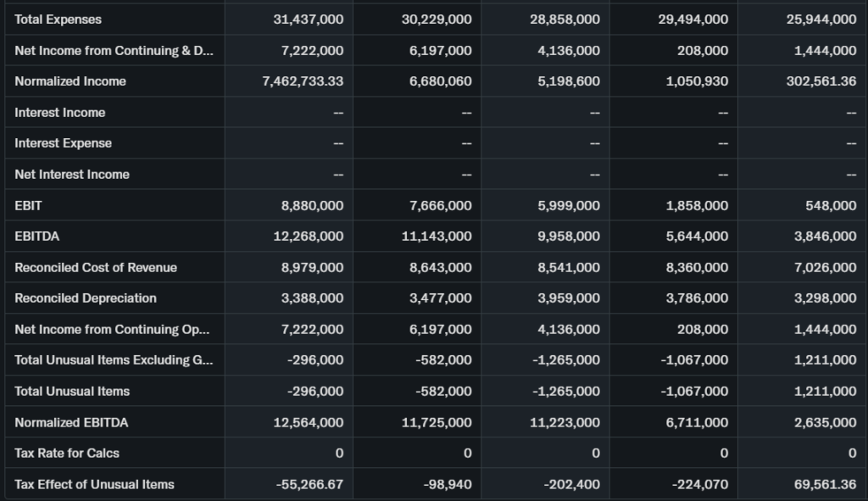Select the Total Expenses cell showing 31,437,000
Image resolution: width=868 pixels, height=501 pixels.
pos(308,19)
